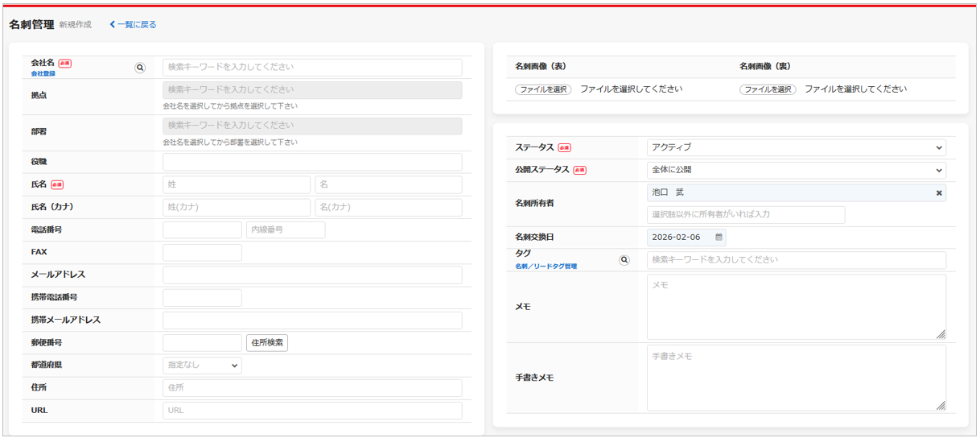This screenshot has width=980, height=438.
Task: Focus the 姓 last name field
Action: pyautogui.click(x=236, y=185)
